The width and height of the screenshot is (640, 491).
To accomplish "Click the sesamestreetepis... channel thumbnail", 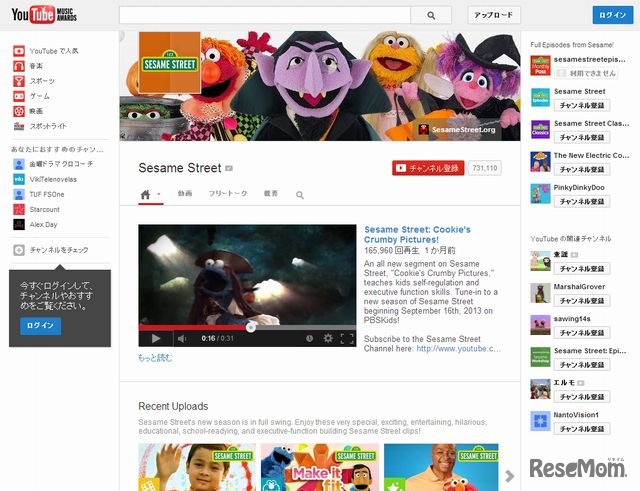I will pyautogui.click(x=540, y=66).
